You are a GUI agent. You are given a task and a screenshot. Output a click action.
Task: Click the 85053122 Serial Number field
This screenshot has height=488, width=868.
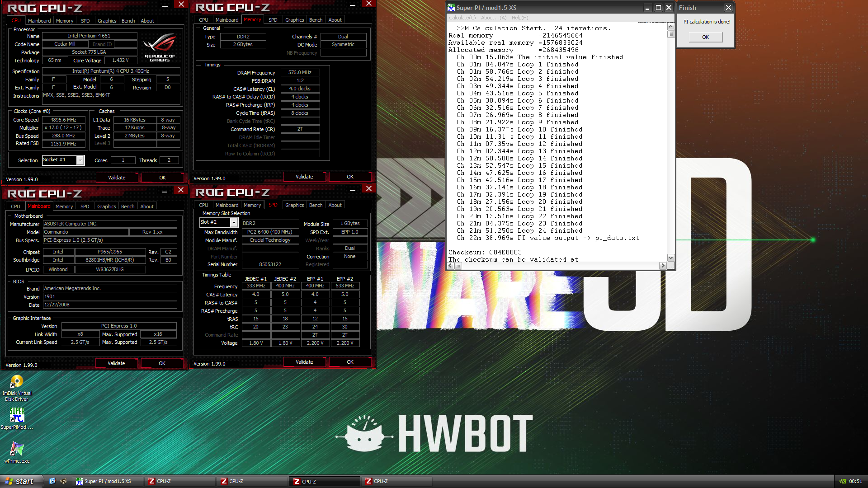(270, 265)
